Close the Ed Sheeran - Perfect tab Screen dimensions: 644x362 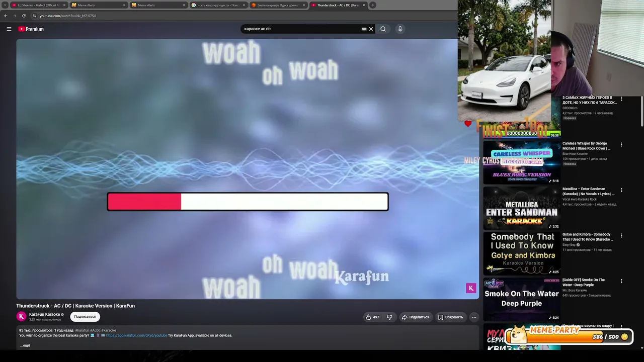pos(64,5)
